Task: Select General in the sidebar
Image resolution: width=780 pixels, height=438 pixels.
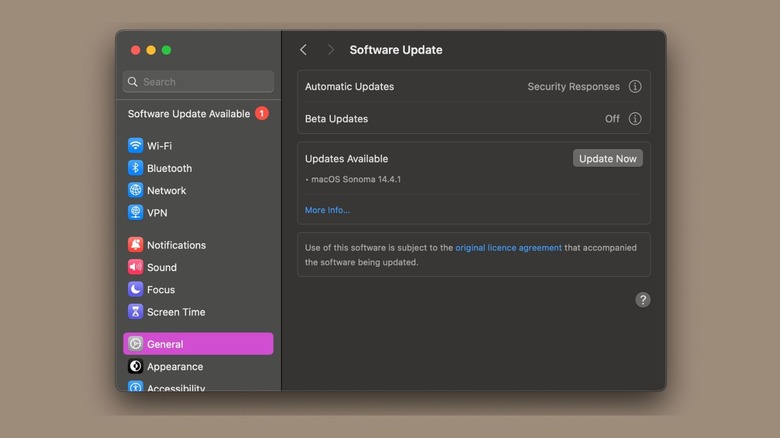Action: pos(198,344)
